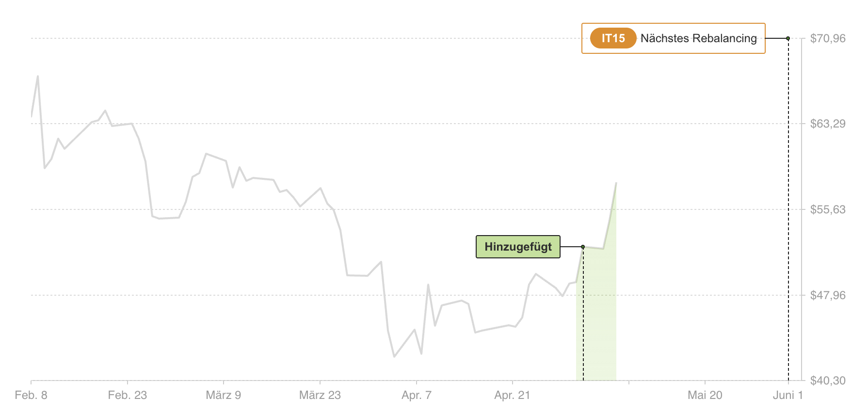Click the $70,96 price axis label
The height and width of the screenshot is (413, 868).
coord(828,38)
